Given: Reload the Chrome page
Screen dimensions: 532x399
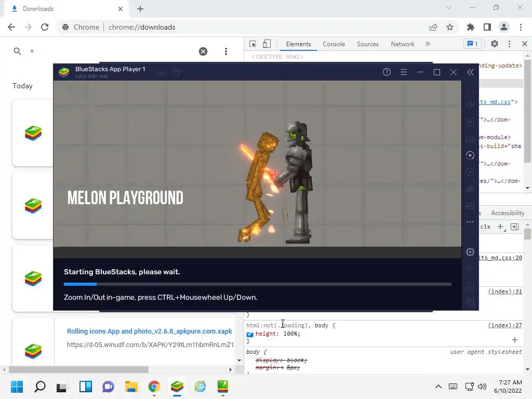Looking at the screenshot, I should [x=45, y=27].
